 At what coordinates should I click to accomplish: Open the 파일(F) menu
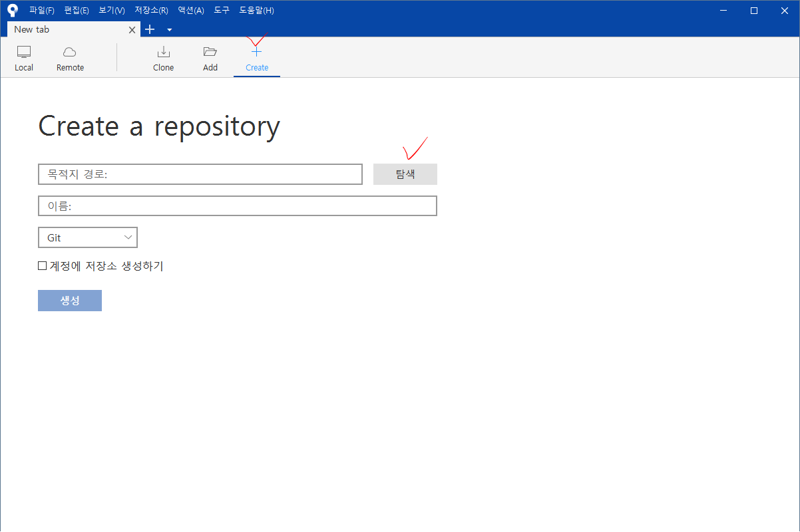(x=41, y=10)
